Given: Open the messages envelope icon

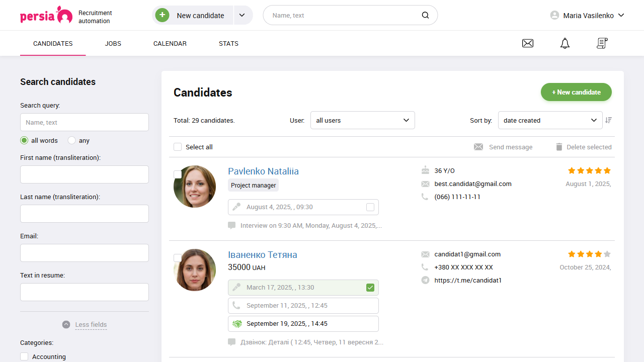Looking at the screenshot, I should (x=527, y=43).
